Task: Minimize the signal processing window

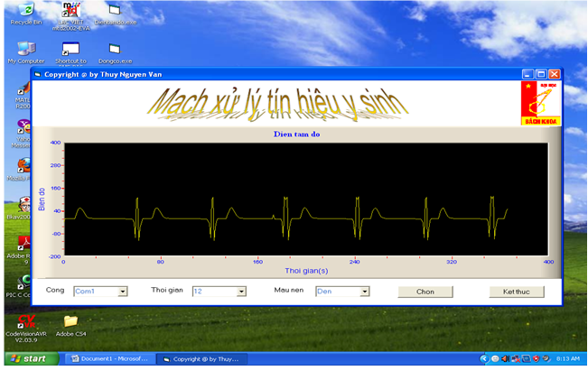Action: [527, 74]
